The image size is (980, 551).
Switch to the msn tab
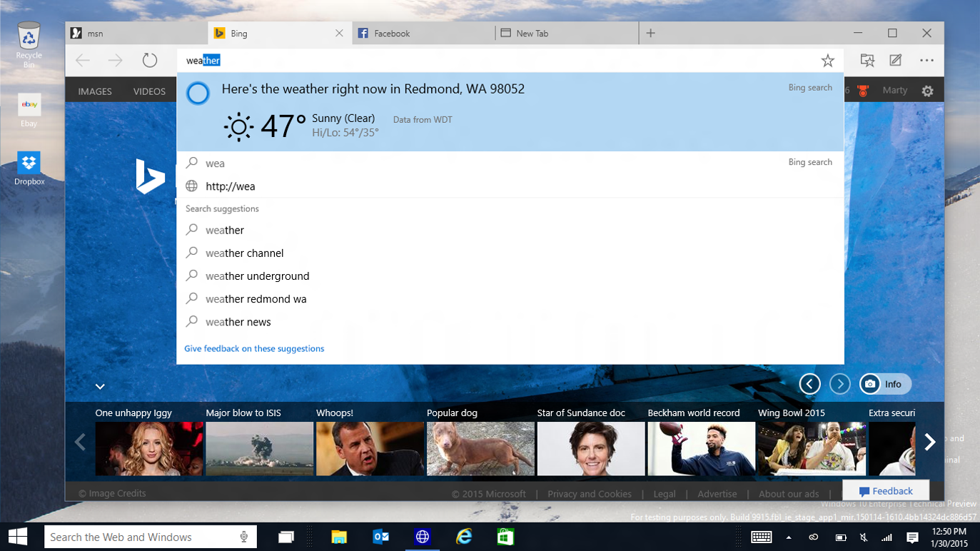tap(137, 33)
